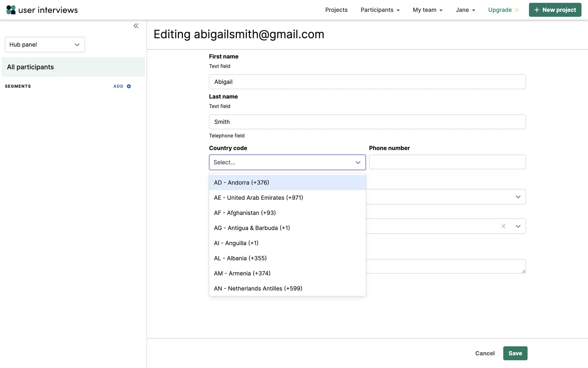Open the My team menu
The image size is (588, 368).
tap(427, 10)
